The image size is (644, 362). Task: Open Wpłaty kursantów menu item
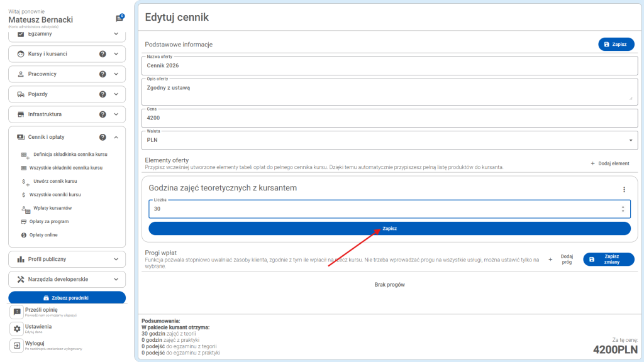(52, 208)
